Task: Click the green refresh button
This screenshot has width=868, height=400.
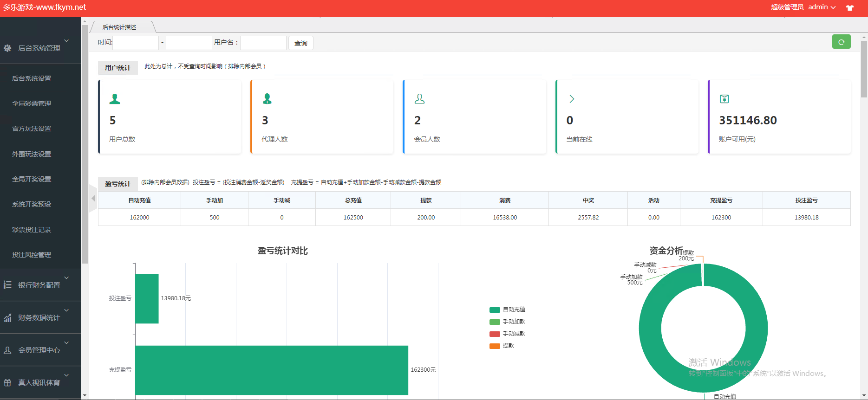Action: coord(841,42)
